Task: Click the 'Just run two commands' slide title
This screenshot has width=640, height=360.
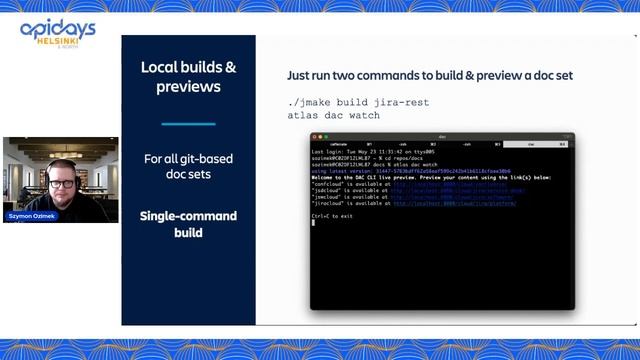Action: click(430, 76)
